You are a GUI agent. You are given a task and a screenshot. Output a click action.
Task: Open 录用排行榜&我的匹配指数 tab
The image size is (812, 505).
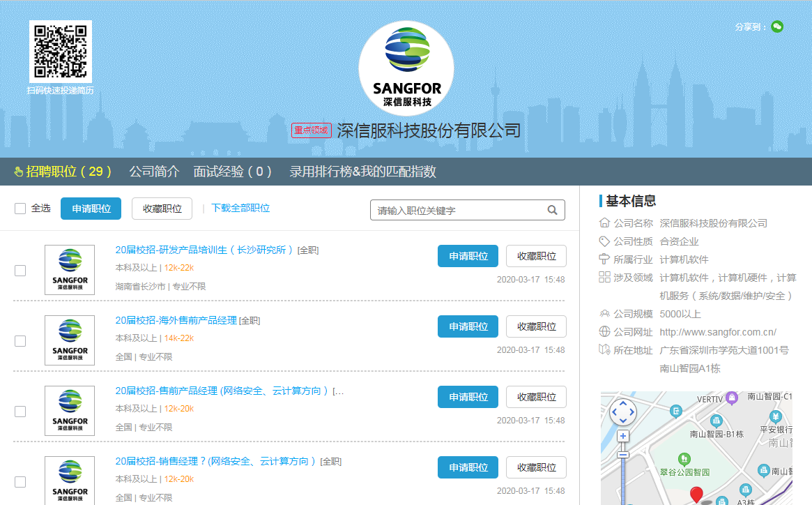[362, 172]
